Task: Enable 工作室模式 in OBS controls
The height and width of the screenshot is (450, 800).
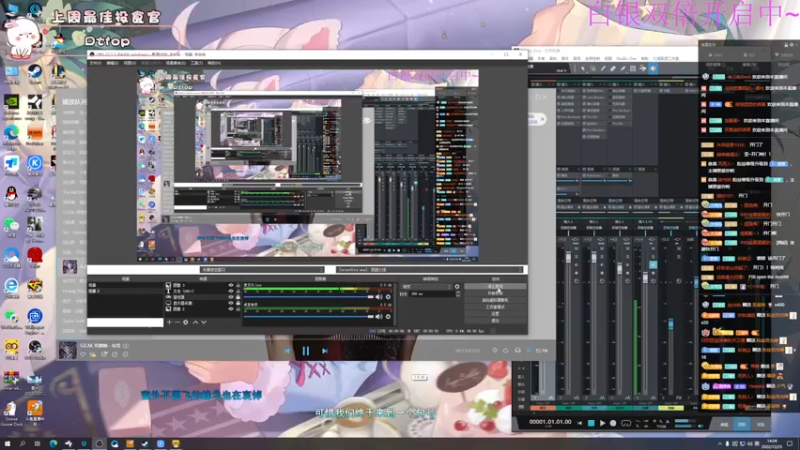Action: coord(495,307)
